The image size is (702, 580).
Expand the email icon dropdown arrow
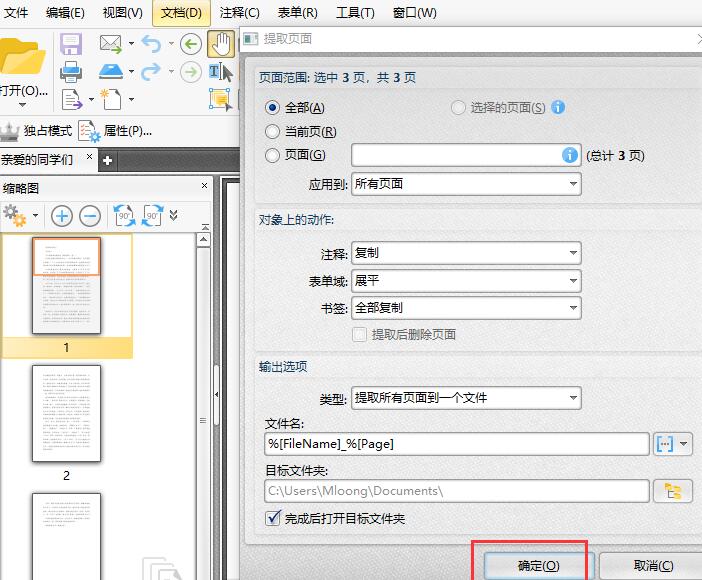point(131,44)
